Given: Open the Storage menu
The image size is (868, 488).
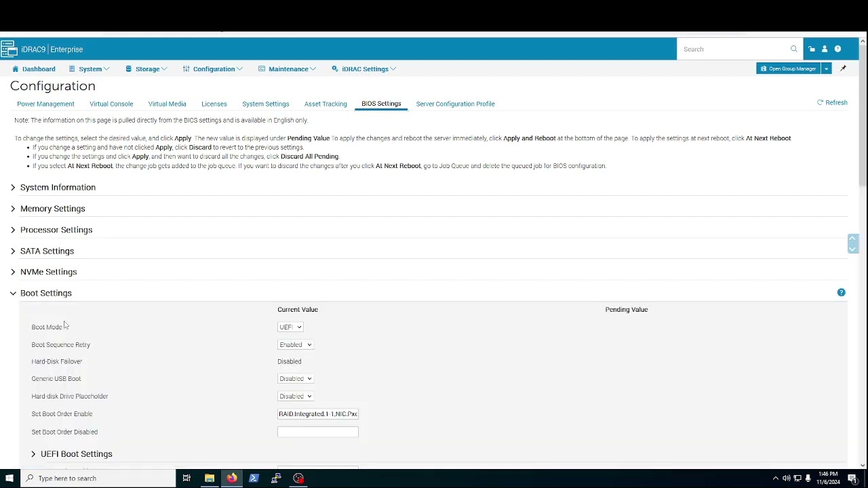Looking at the screenshot, I should [146, 68].
